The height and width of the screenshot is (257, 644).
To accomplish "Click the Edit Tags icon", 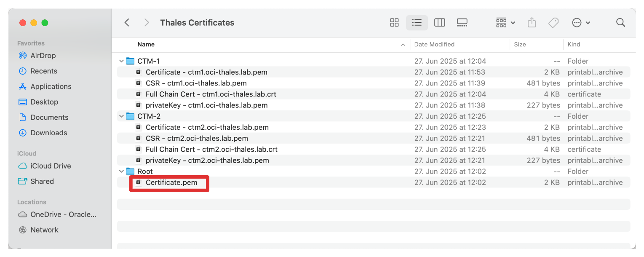I will pyautogui.click(x=553, y=23).
